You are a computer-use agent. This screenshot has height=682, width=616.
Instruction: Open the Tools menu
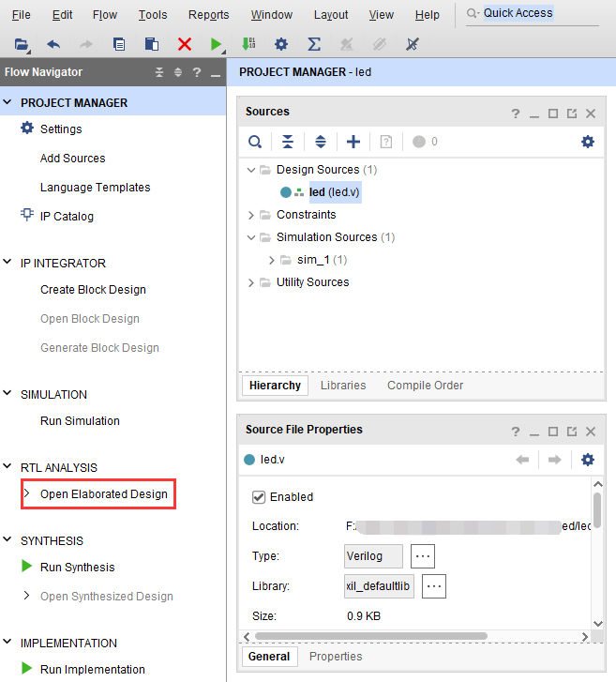(153, 15)
